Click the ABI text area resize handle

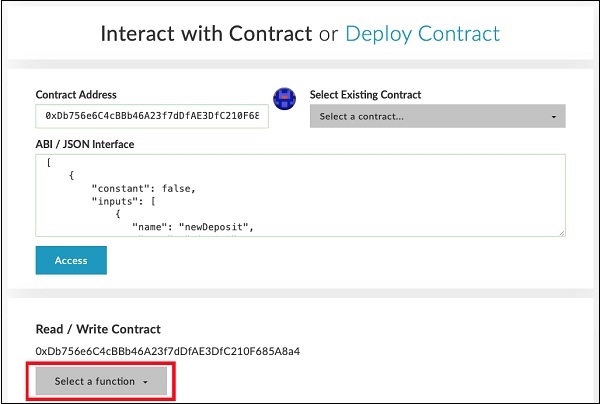(x=561, y=233)
